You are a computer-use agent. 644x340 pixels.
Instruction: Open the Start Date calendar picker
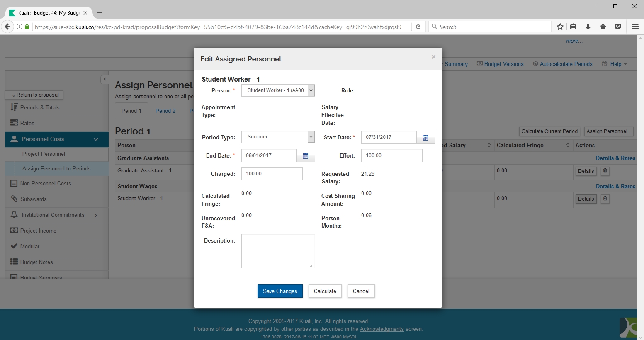(x=425, y=137)
